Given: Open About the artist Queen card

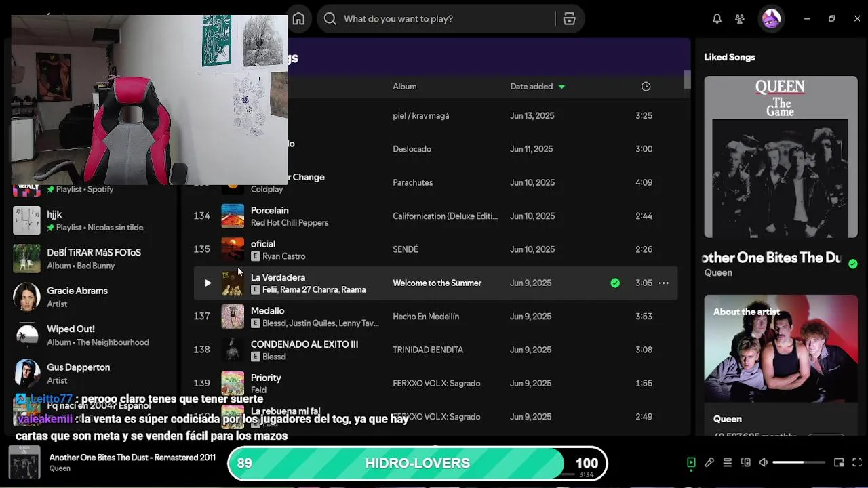Looking at the screenshot, I should pos(781,365).
